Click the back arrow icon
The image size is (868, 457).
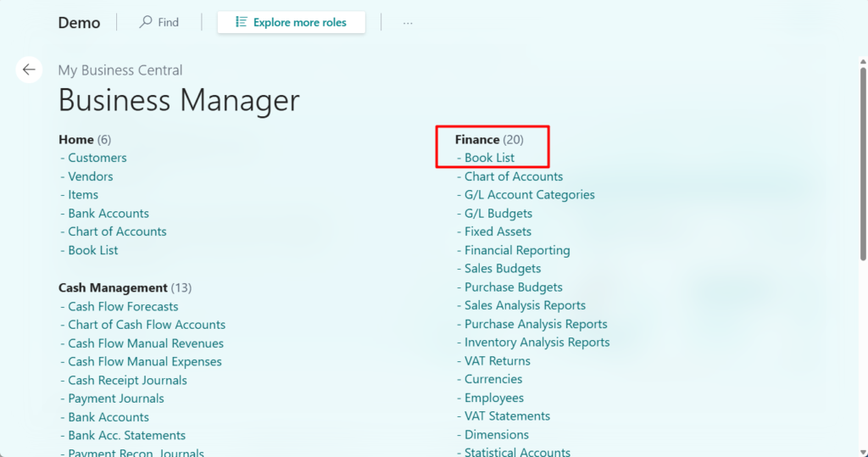29,70
